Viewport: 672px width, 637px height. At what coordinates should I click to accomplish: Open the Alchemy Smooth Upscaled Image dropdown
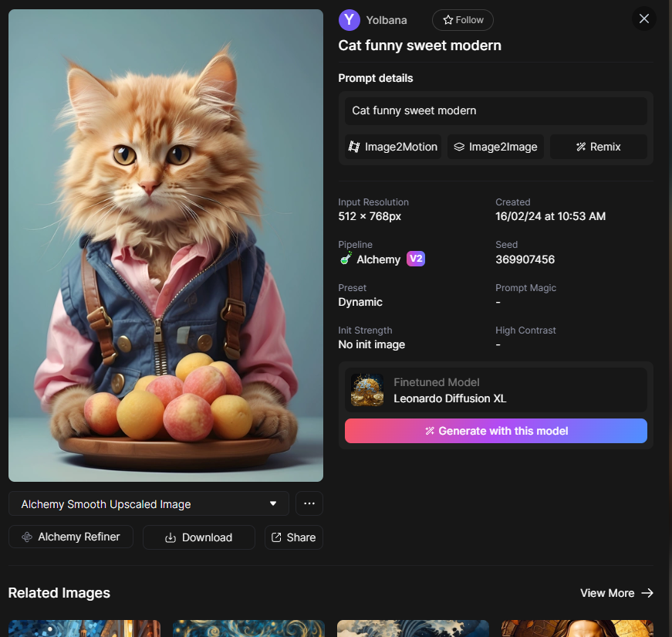[149, 503]
